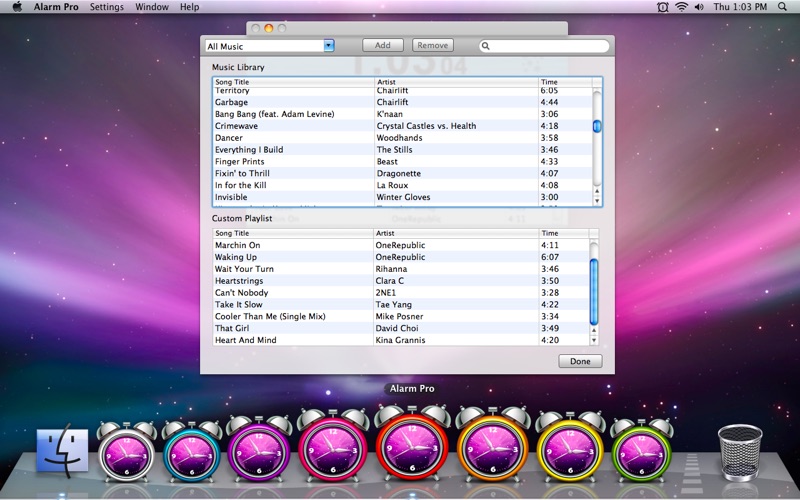The width and height of the screenshot is (800, 500).
Task: Open the Window menu
Action: coord(151,7)
